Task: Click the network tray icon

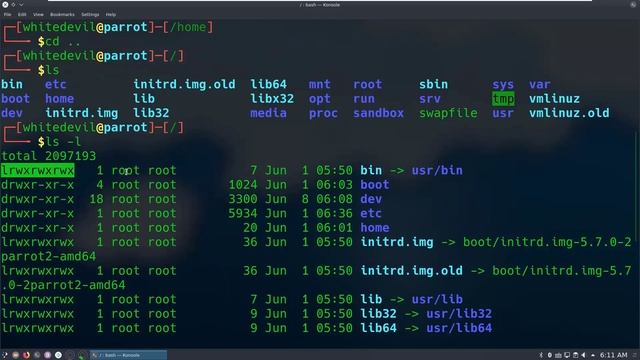Action: tap(558, 356)
